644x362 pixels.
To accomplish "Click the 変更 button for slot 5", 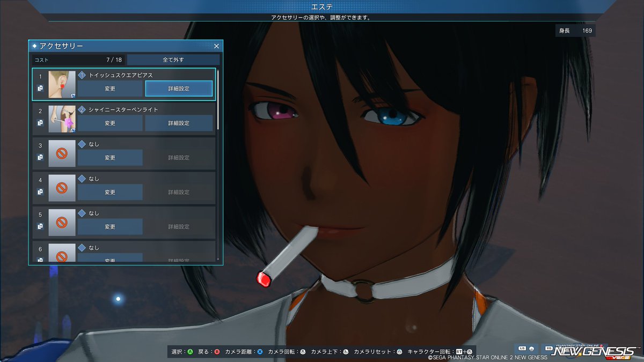I will click(110, 226).
